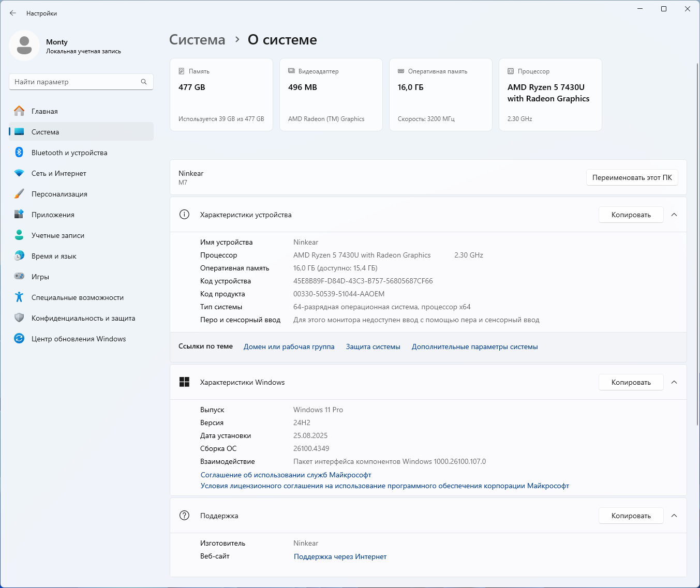Copy the device specifications

[631, 215]
